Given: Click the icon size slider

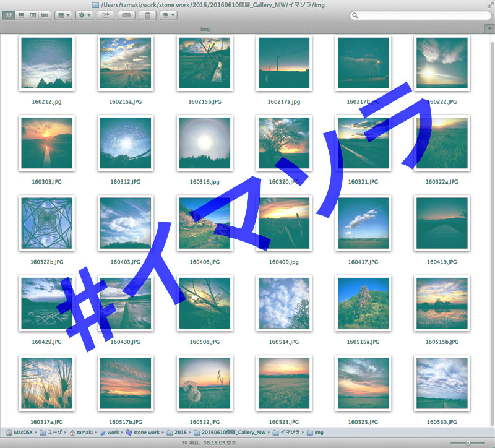Looking at the screenshot, I should (468, 443).
